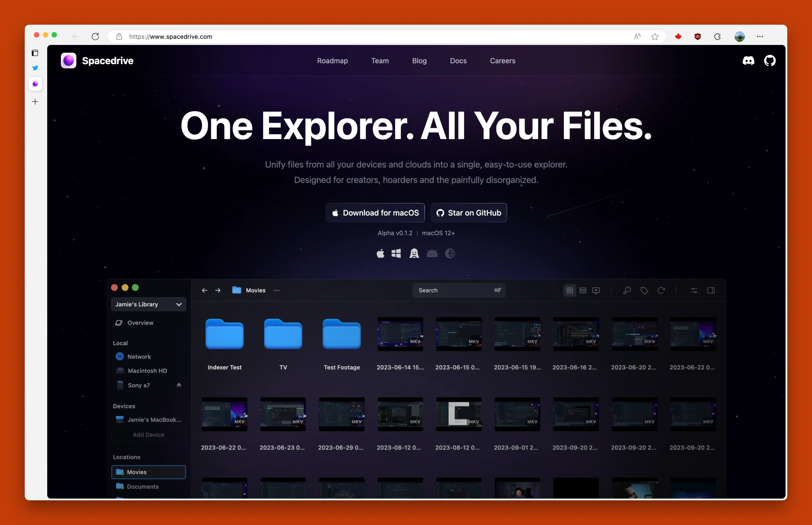Viewport: 812px width, 525px height.
Task: Open the Discord icon in header
Action: point(748,61)
